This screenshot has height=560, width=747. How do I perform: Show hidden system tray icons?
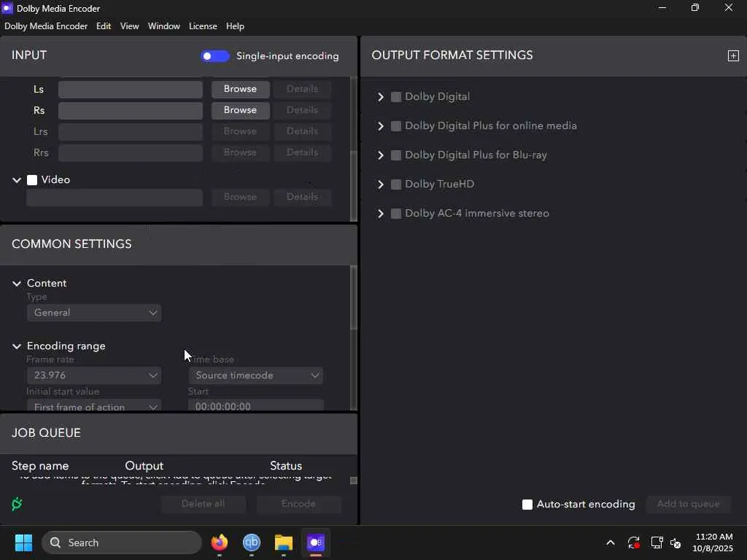[611, 542]
